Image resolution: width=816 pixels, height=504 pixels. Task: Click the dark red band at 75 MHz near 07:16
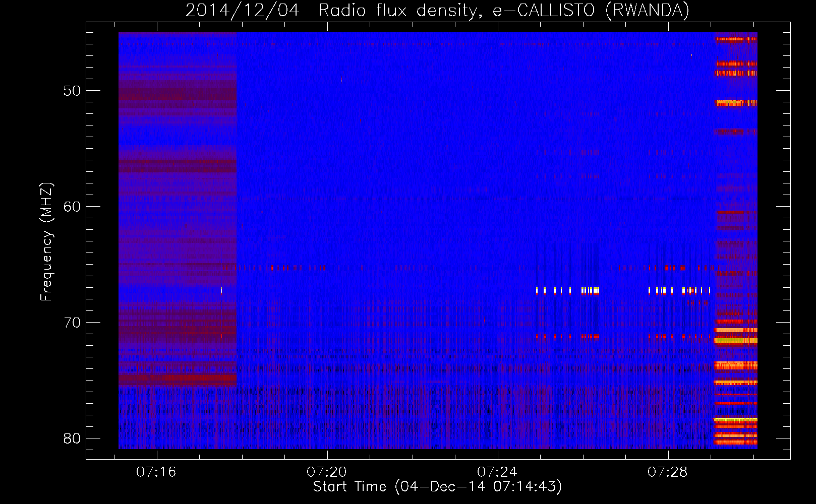[178, 378]
